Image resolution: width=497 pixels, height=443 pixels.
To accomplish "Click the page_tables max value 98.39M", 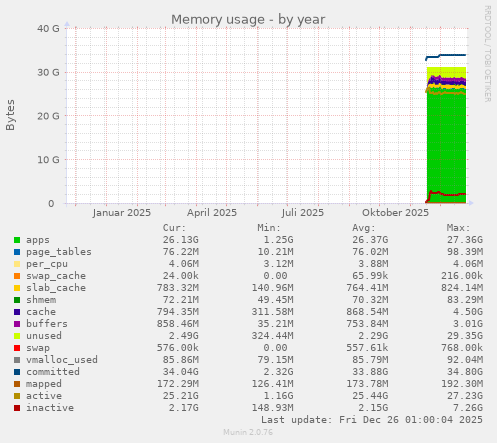I will click(x=465, y=252).
